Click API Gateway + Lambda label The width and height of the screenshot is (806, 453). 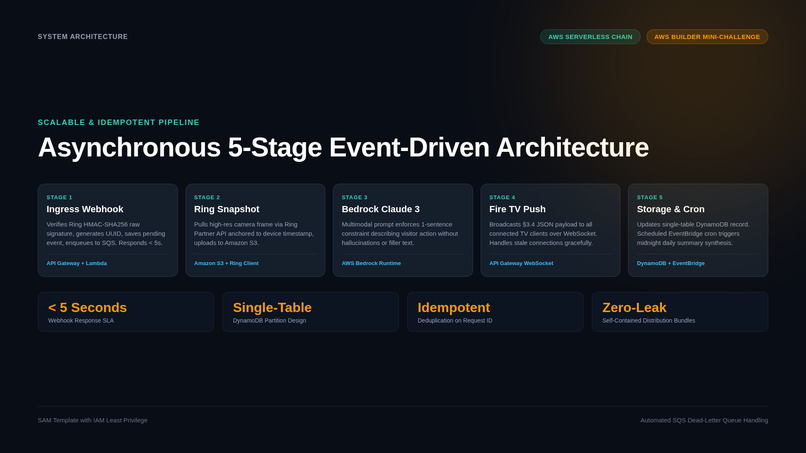click(77, 263)
